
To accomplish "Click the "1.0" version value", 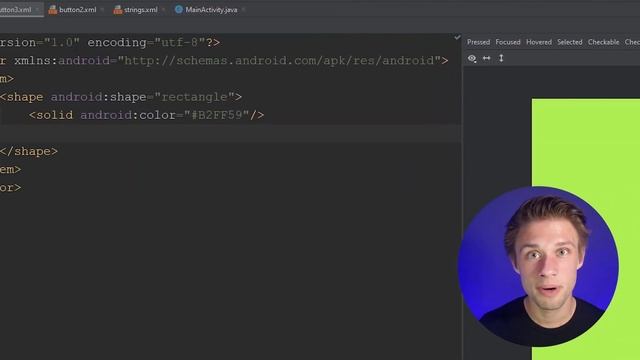I will click(62, 42).
